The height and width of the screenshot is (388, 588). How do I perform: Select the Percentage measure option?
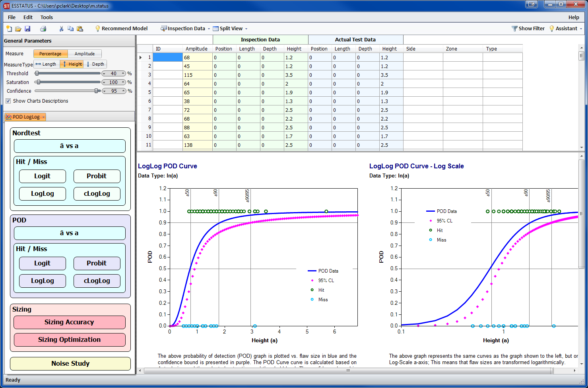pyautogui.click(x=50, y=54)
